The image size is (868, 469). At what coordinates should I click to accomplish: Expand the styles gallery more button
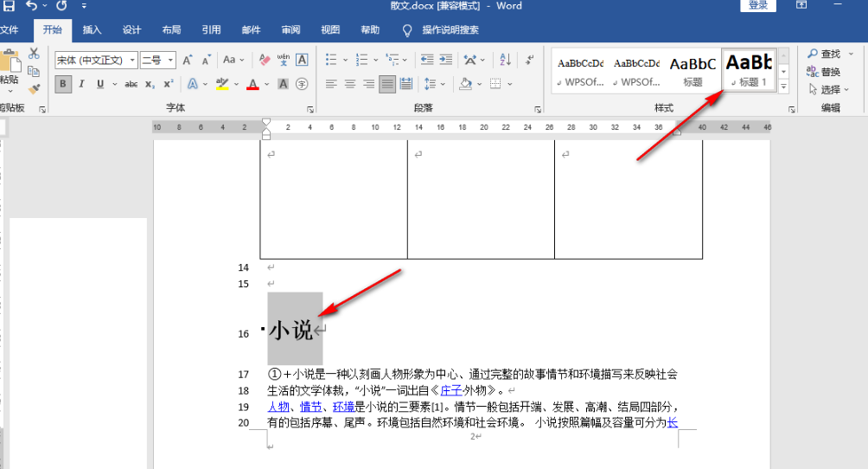pos(784,87)
